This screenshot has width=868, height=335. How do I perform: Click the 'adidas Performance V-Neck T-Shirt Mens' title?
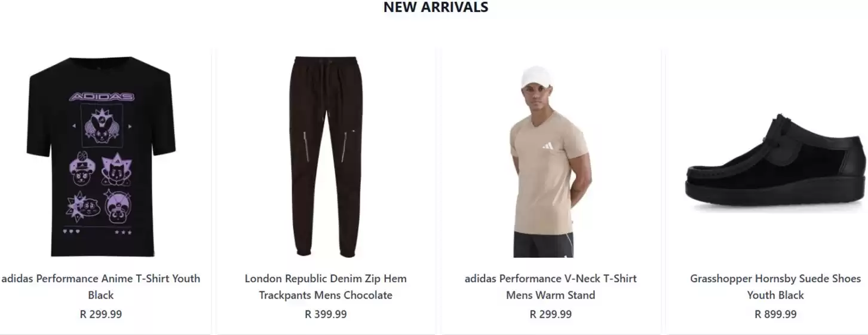point(551,287)
